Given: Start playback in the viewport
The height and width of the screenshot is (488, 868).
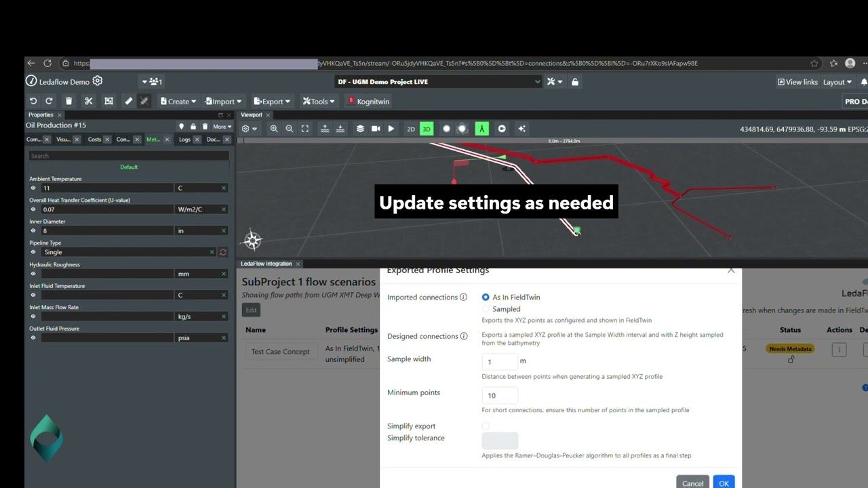Looking at the screenshot, I should pyautogui.click(x=391, y=129).
